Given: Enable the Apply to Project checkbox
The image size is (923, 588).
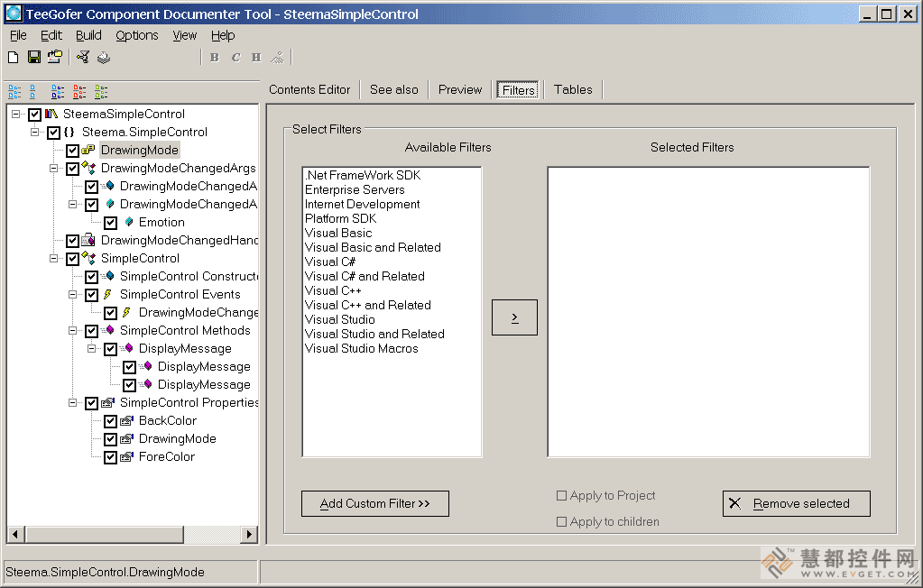Looking at the screenshot, I should 561,496.
